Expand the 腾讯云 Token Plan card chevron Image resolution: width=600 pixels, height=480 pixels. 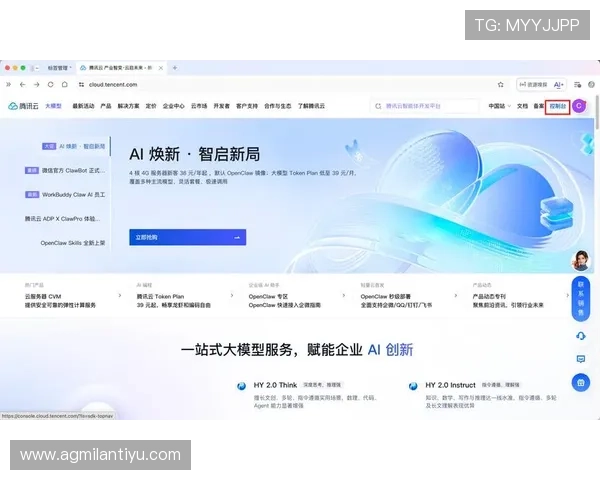232,296
